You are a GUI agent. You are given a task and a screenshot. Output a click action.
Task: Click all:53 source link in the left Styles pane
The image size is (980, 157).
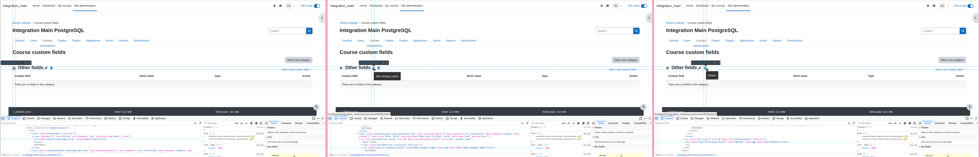259,133
